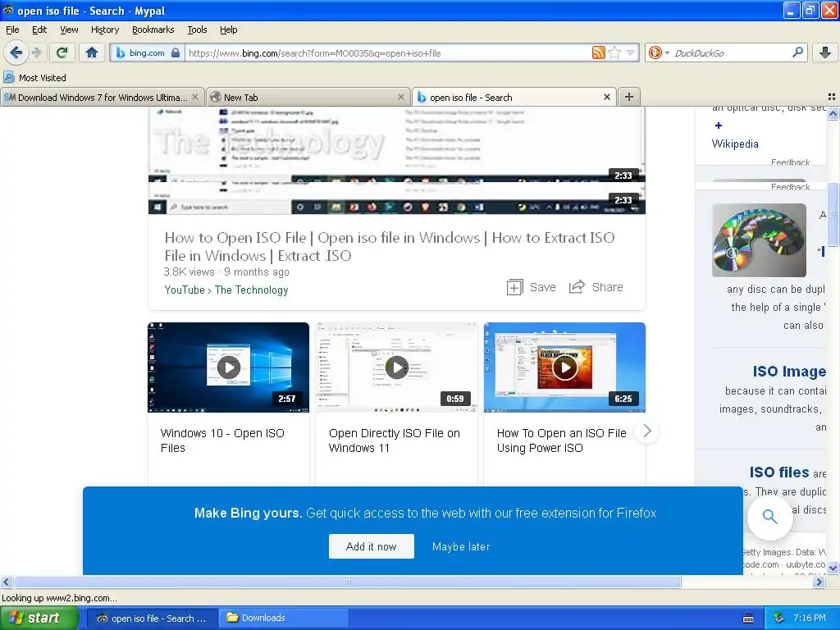840x630 pixels.
Task: Click the horizontal scrollbar thumb
Action: click(x=347, y=582)
